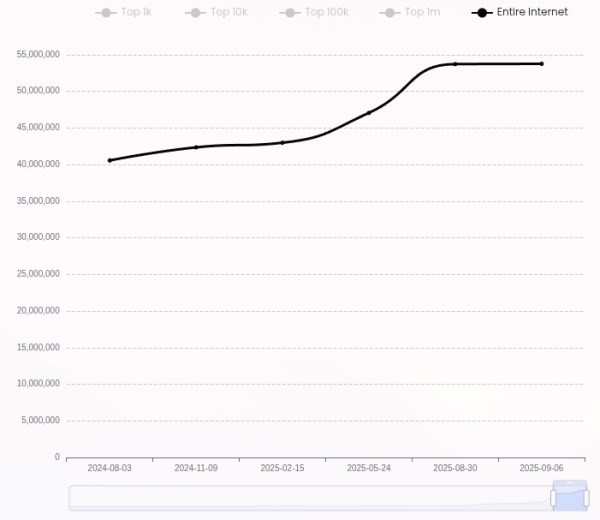600x520 pixels.
Task: Click the unselected area of zoom slider track
Action: click(300, 497)
